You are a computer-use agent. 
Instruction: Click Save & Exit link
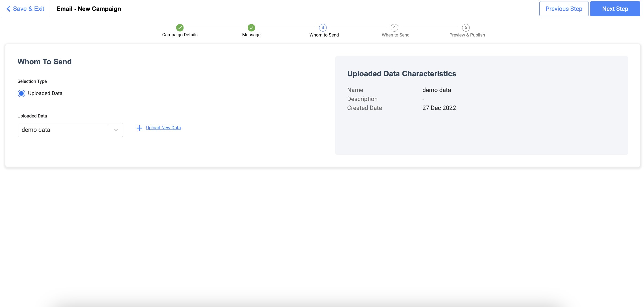pyautogui.click(x=28, y=9)
